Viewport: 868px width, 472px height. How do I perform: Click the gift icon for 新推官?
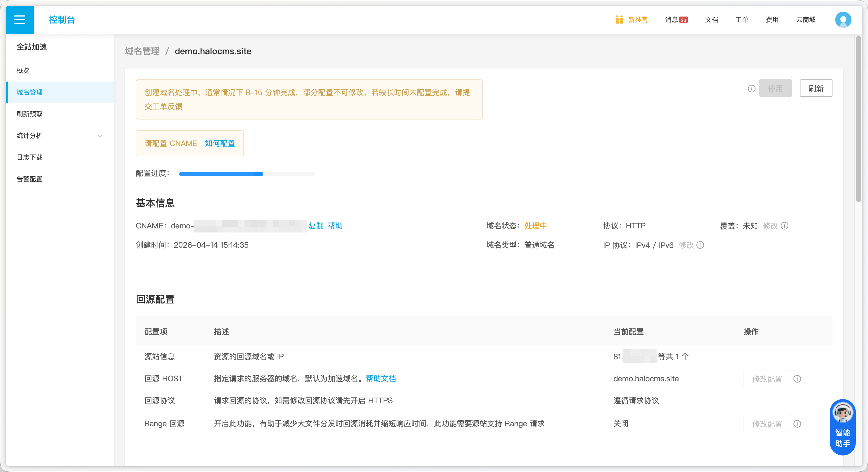tap(619, 20)
